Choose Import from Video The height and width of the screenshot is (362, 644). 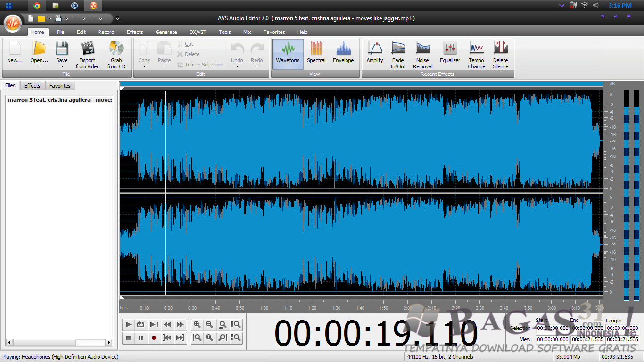88,55
